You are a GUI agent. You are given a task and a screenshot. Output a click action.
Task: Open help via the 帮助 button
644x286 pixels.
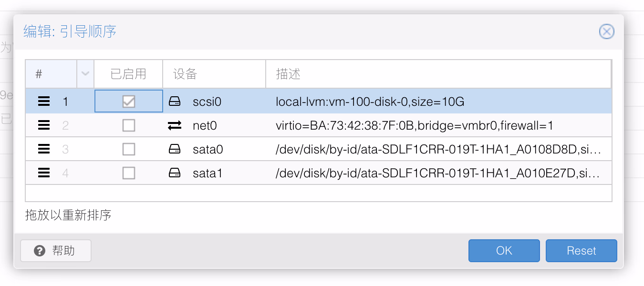(x=56, y=251)
